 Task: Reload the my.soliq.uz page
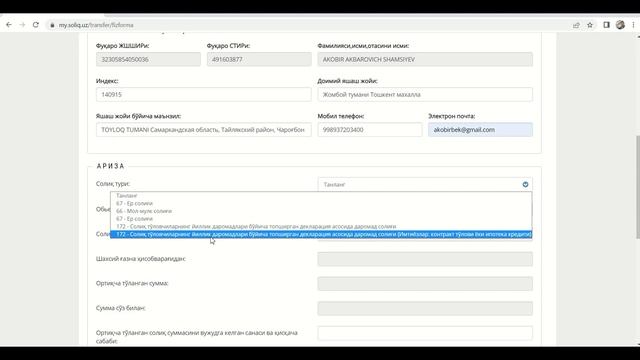click(36, 25)
